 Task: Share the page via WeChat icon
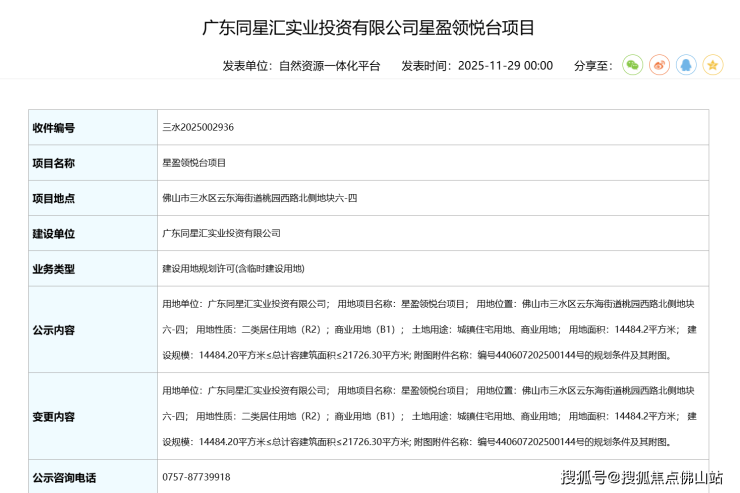632,65
